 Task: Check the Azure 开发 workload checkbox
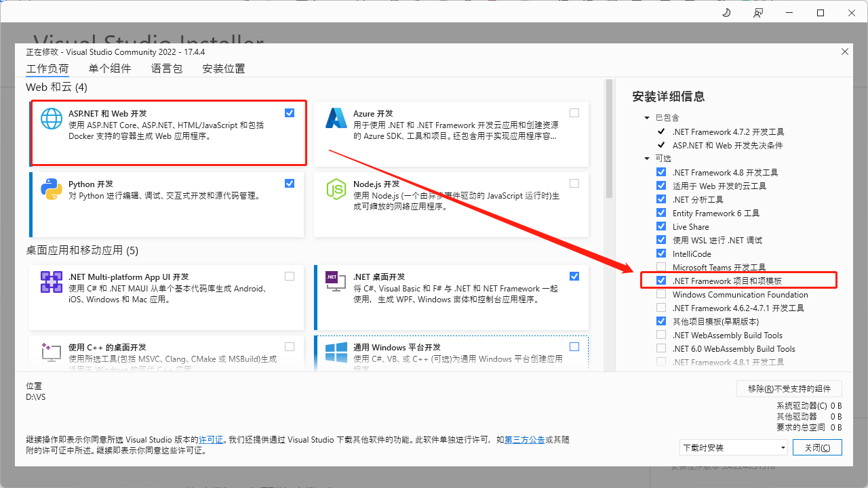pyautogui.click(x=574, y=113)
